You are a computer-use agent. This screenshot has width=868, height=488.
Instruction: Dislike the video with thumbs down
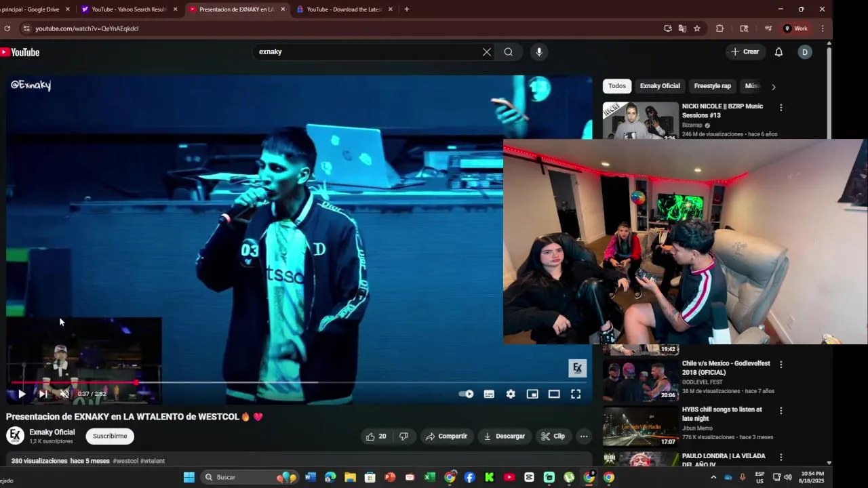(403, 436)
